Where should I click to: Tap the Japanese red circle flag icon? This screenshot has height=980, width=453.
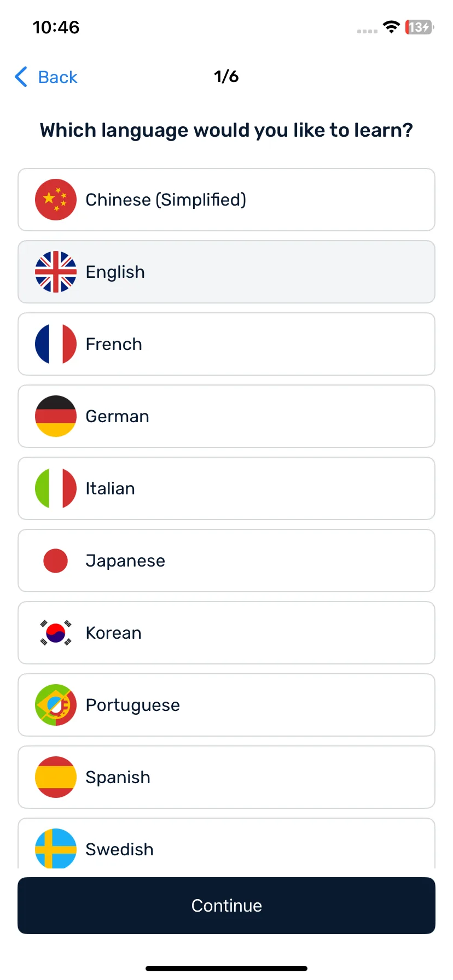click(56, 561)
